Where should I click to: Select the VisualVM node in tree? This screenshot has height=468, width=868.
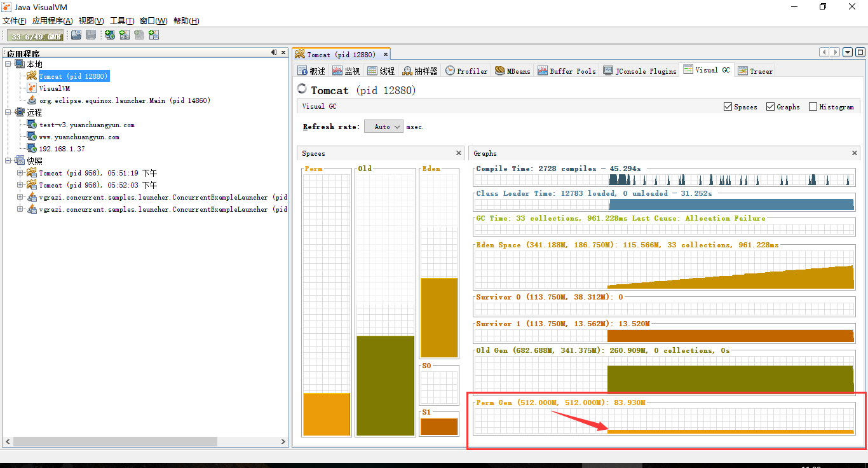click(x=54, y=88)
